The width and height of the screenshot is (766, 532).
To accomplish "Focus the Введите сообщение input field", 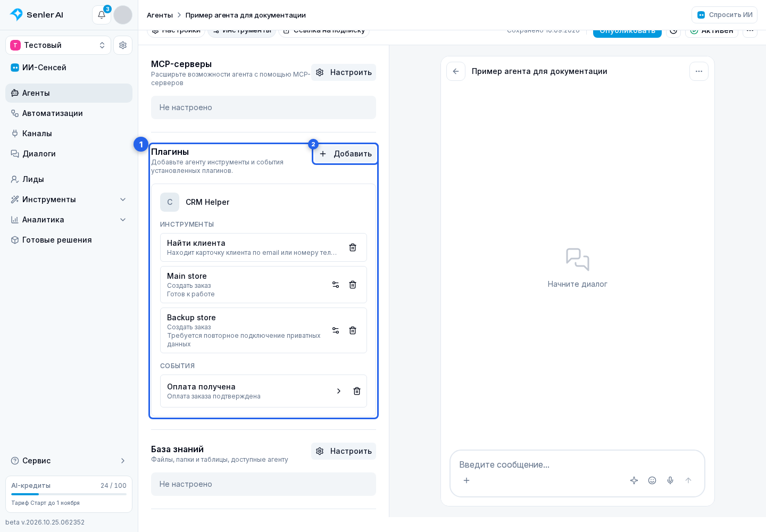I will tap(577, 464).
